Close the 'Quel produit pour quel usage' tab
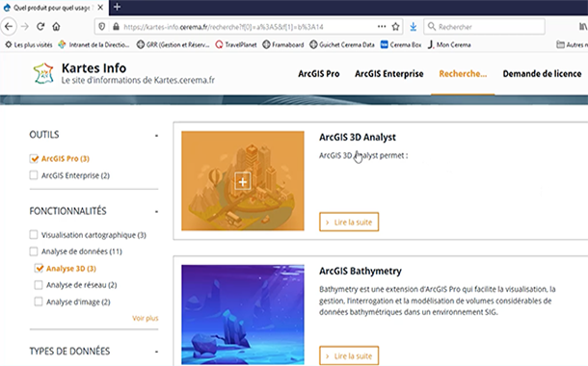The width and height of the screenshot is (588, 366). pyautogui.click(x=100, y=8)
